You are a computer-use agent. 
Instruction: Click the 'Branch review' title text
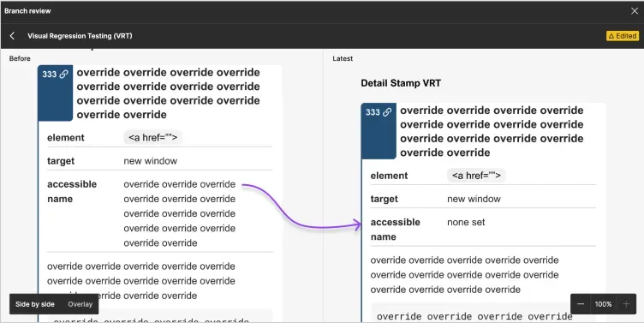[27, 11]
